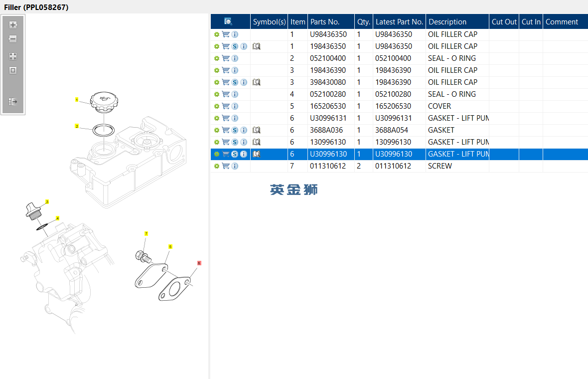Open info for part U98436350 row
This screenshot has height=379, width=588.
pos(235,34)
